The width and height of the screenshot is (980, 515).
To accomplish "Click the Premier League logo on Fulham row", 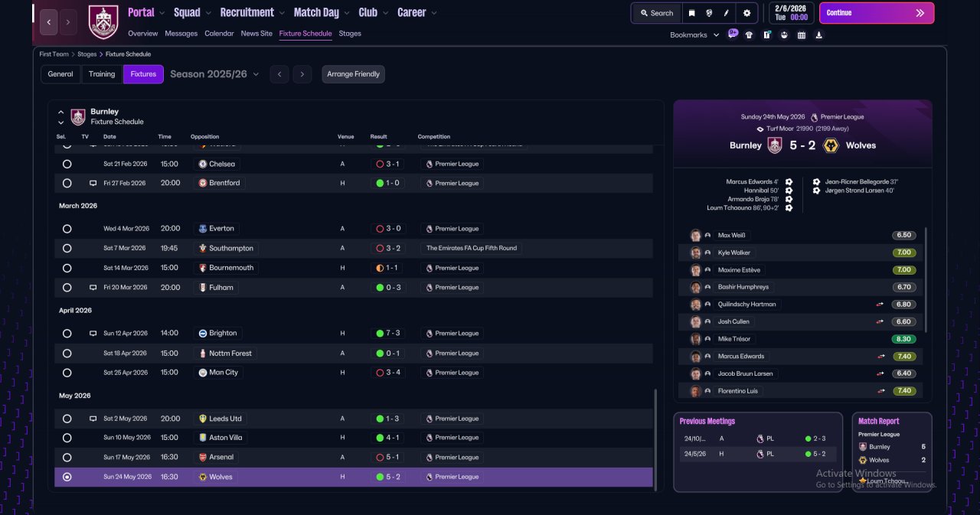I will (430, 288).
